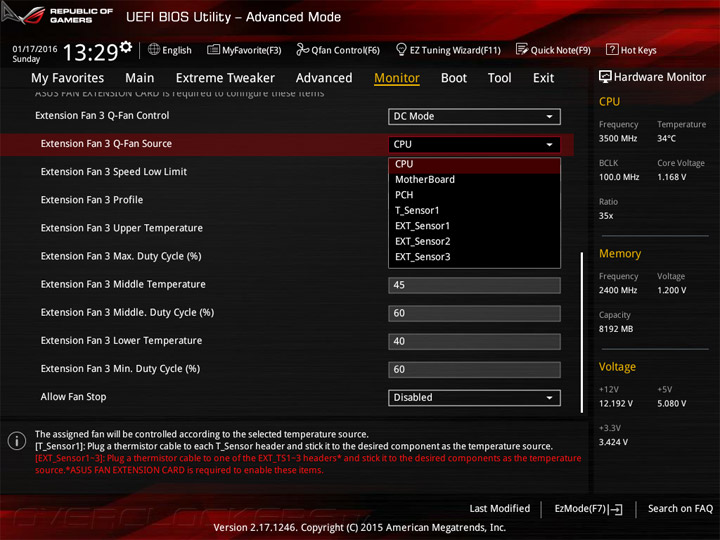Open Extension Fan 3 Q-Fan Control dropdown
Viewport: 720px width, 540px height.
click(x=474, y=117)
